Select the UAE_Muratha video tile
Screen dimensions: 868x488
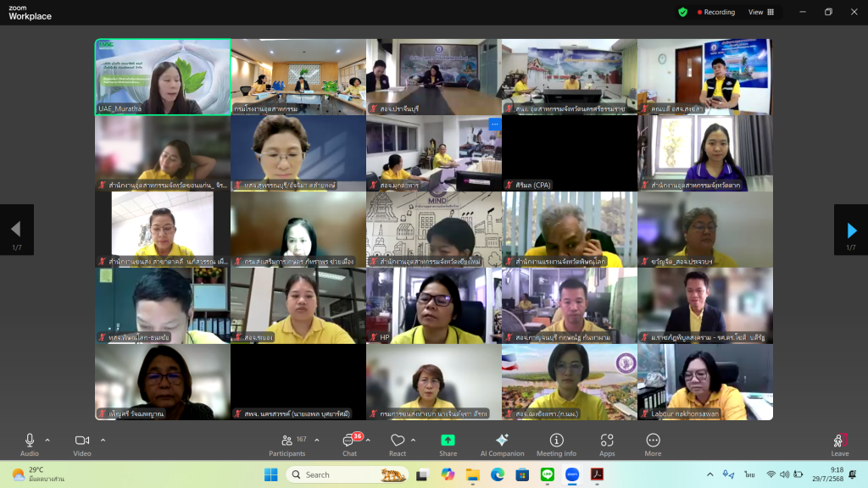coord(162,76)
